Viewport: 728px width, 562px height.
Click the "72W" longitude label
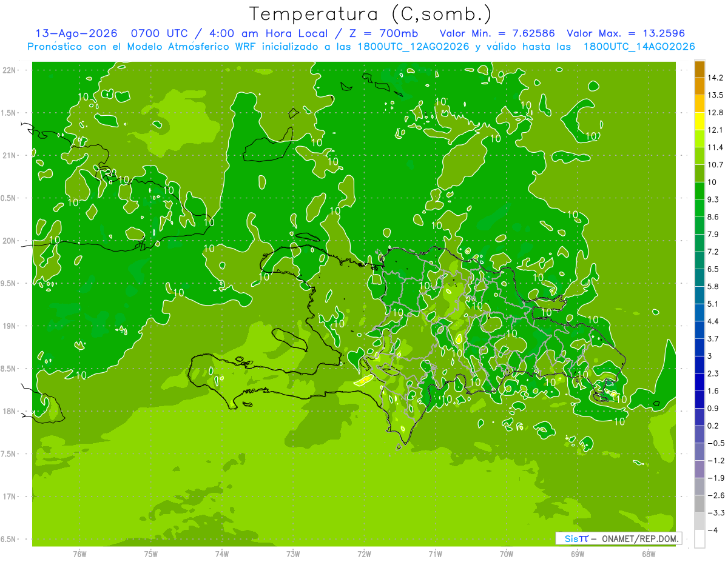(364, 554)
